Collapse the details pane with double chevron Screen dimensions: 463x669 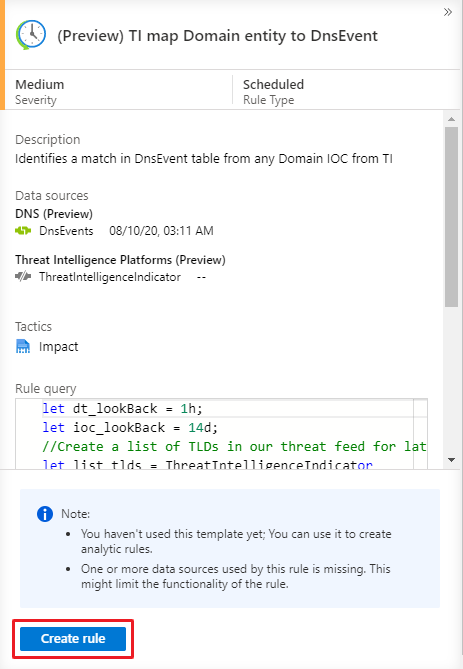pyautogui.click(x=448, y=12)
